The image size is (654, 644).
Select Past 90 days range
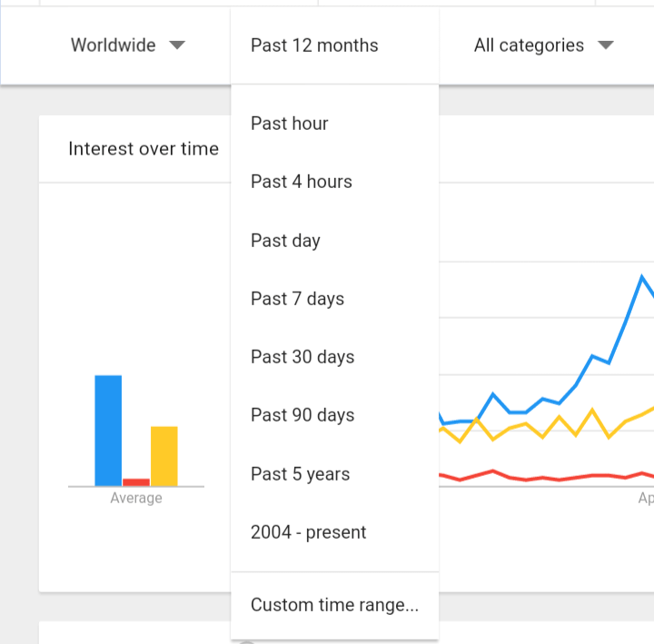tap(302, 415)
